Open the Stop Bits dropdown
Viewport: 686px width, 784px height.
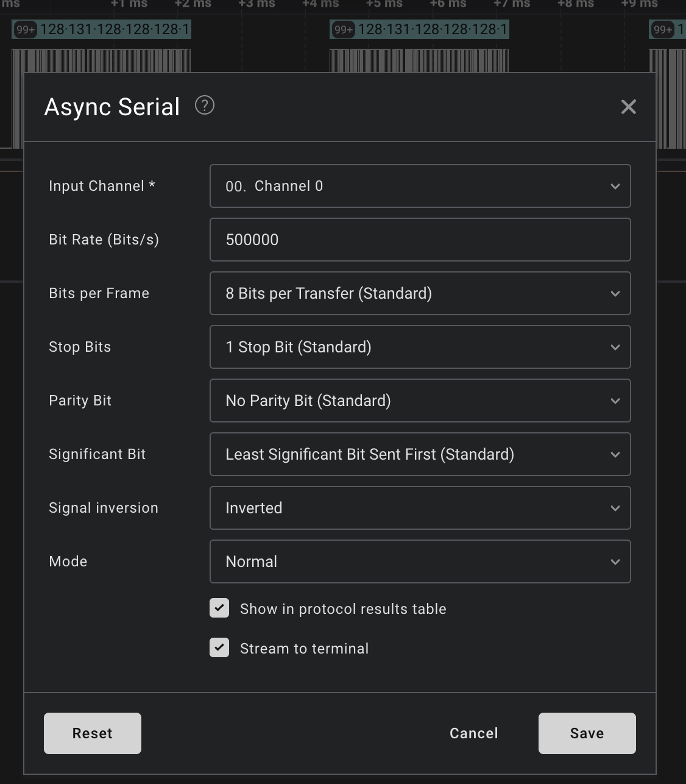click(420, 347)
